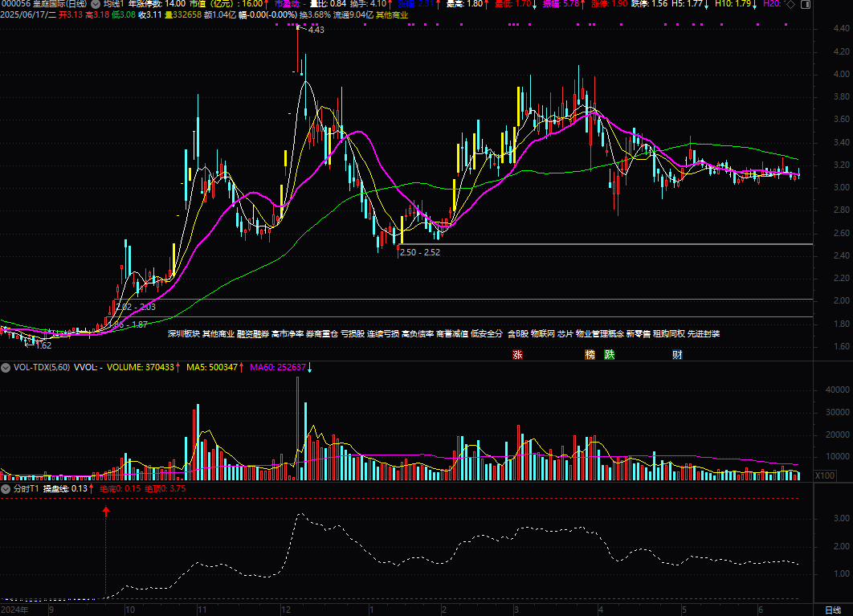Open the 低安全分 concept tag
This screenshot has width=853, height=616.
487,333
